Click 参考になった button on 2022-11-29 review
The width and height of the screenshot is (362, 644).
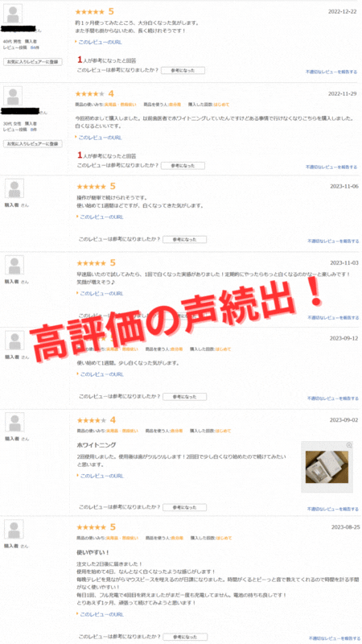pos(183,166)
